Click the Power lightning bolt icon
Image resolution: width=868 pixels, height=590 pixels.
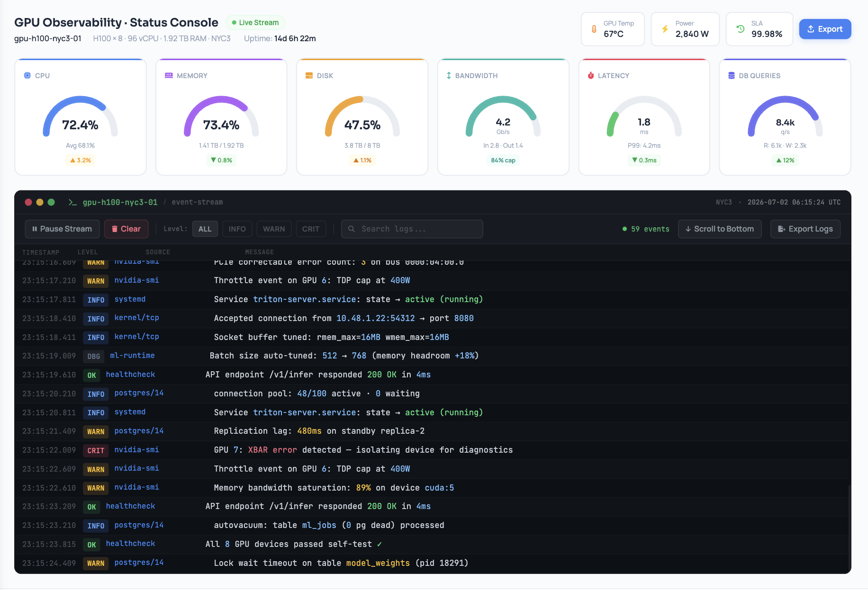(x=665, y=29)
